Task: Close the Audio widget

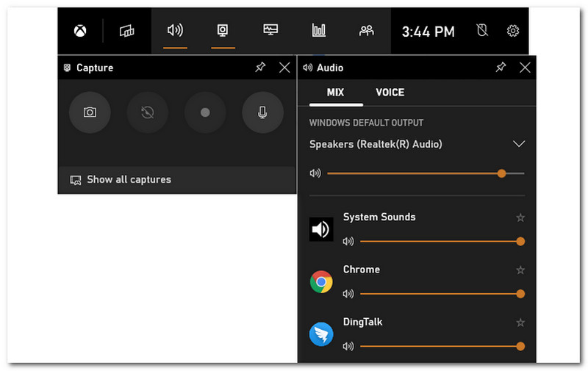Action: (525, 68)
